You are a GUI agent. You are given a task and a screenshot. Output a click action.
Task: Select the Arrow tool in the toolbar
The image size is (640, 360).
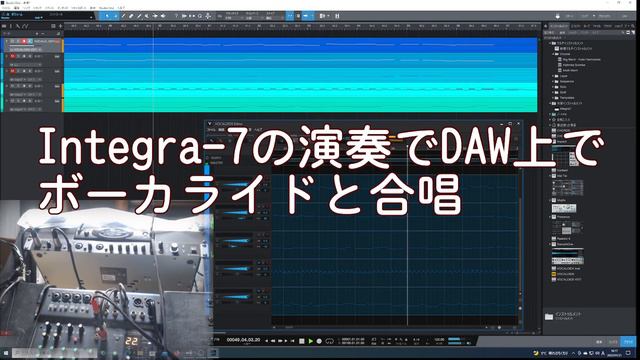coord(107,16)
